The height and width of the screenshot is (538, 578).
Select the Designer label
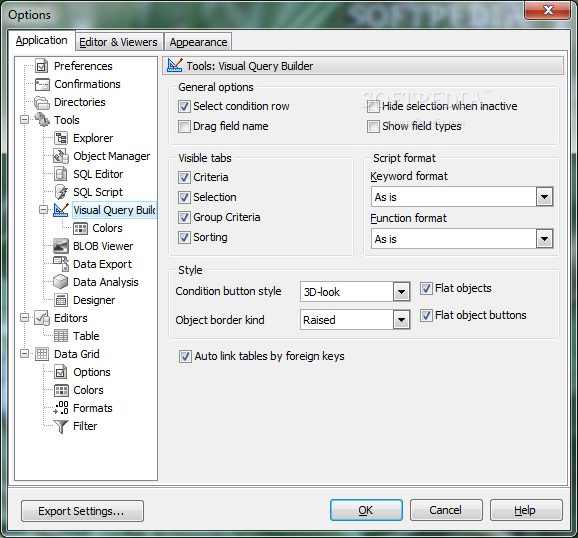94,300
